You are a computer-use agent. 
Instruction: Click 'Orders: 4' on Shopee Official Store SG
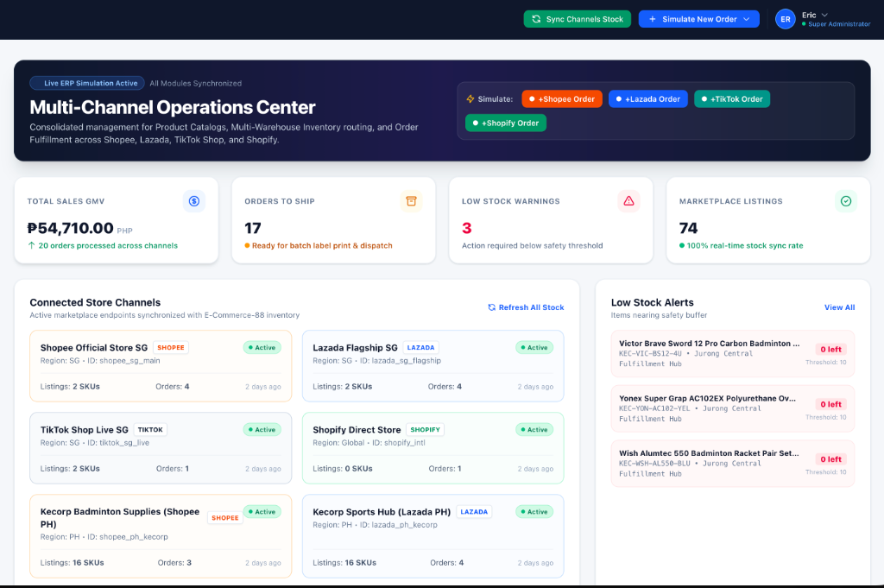click(173, 387)
